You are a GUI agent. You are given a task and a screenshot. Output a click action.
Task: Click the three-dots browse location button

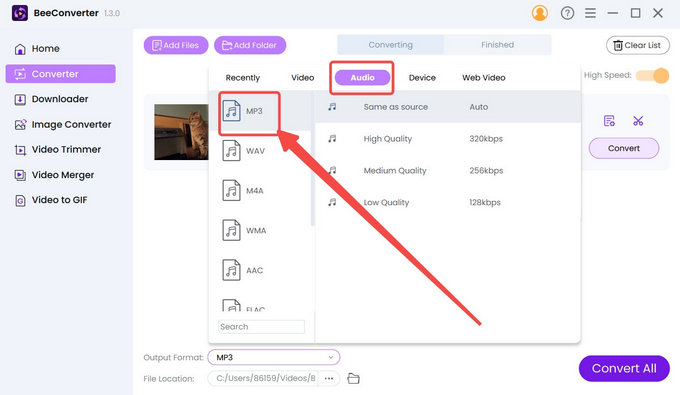pyautogui.click(x=329, y=378)
